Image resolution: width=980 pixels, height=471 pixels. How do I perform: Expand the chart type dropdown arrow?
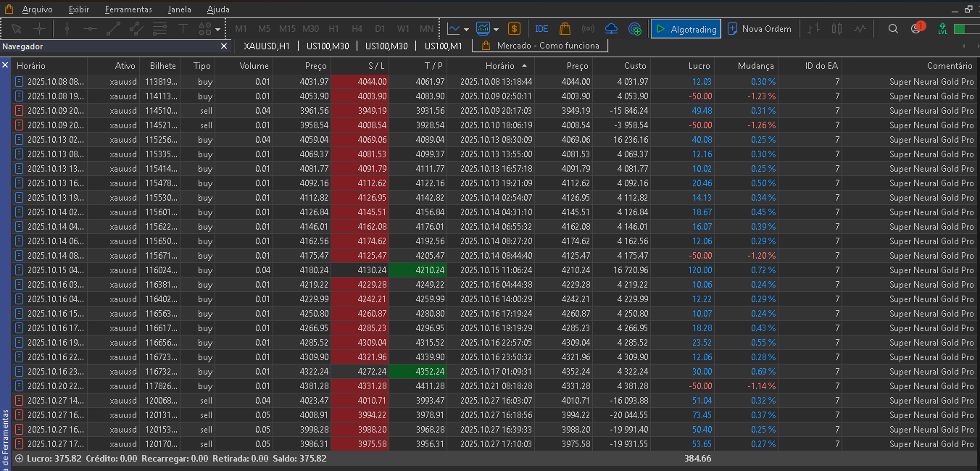coord(466,30)
